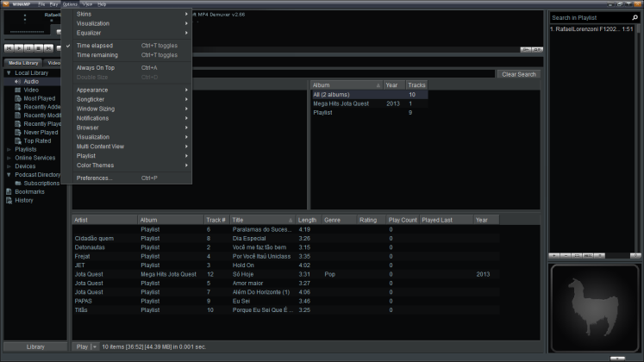644x362 pixels.
Task: Sort albums by Year column header
Action: (394, 85)
